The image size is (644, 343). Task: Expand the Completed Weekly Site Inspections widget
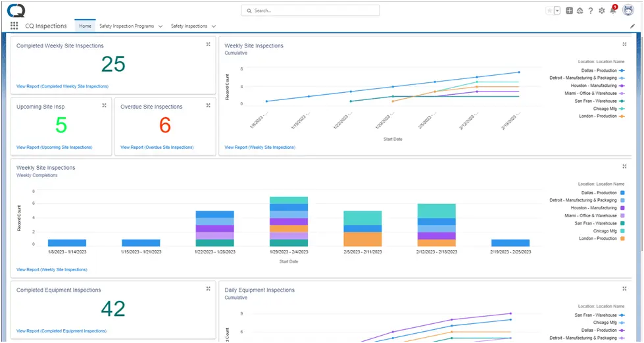(x=209, y=44)
